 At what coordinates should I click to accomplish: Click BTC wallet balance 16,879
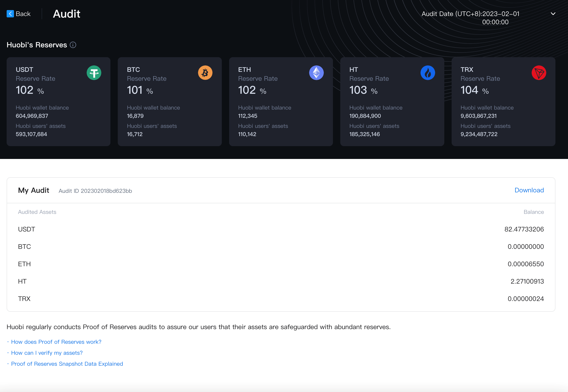point(135,116)
